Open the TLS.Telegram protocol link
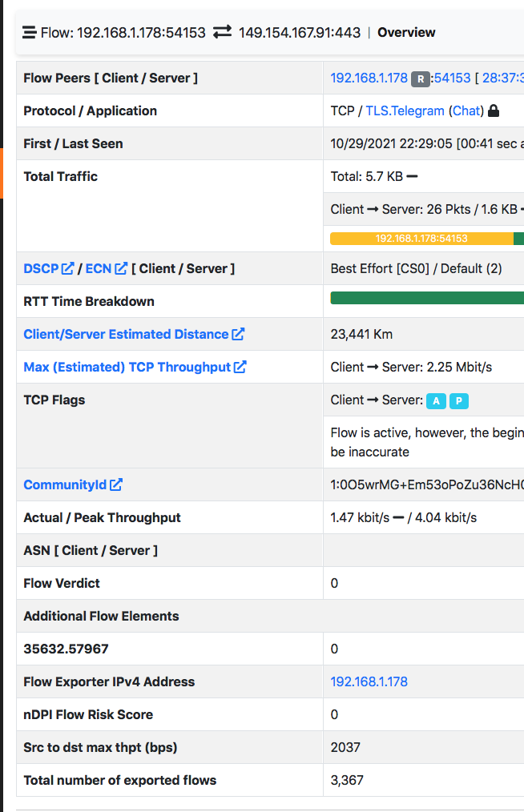Screen dimensions: 524x812 tap(405, 111)
